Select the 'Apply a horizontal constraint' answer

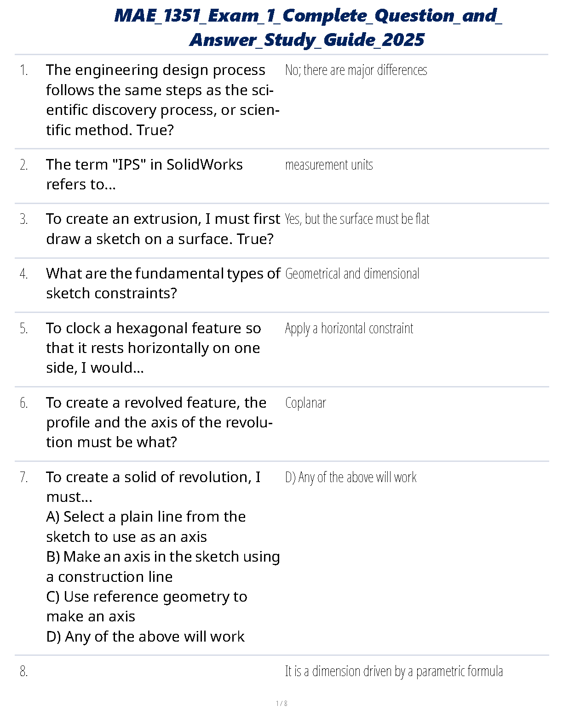[x=349, y=329]
